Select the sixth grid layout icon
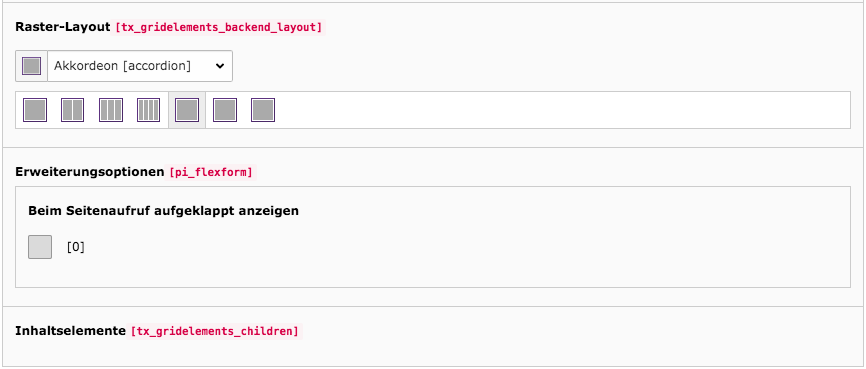The width and height of the screenshot is (866, 369). click(x=225, y=110)
